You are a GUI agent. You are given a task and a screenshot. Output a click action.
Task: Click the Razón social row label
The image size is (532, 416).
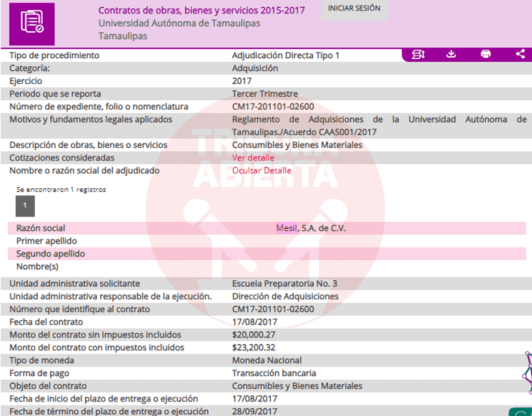(41, 228)
